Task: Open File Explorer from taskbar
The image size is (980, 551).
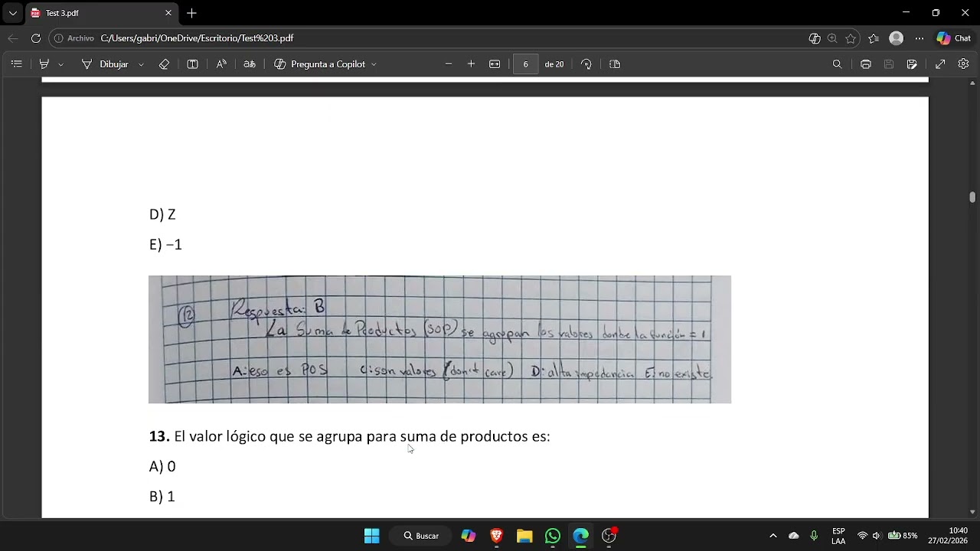Action: pos(524,536)
